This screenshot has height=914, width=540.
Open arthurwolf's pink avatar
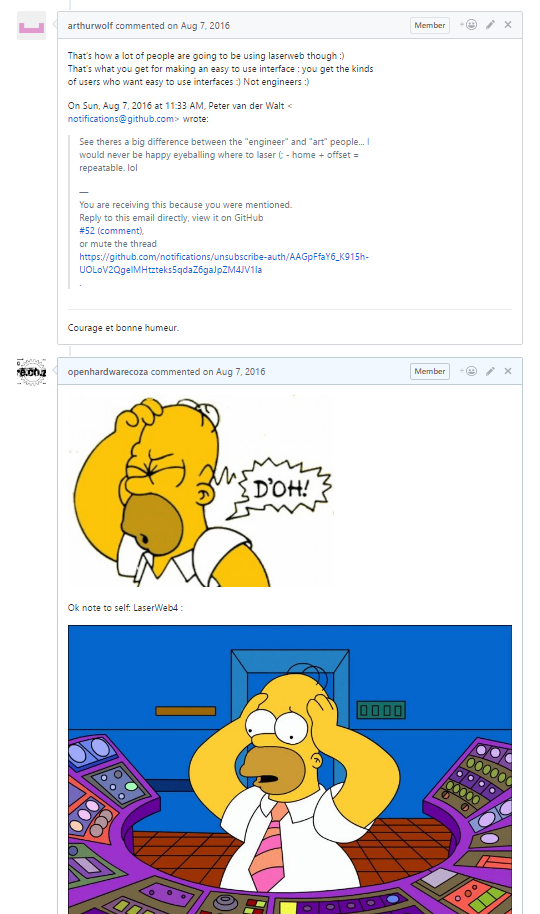coord(31,26)
